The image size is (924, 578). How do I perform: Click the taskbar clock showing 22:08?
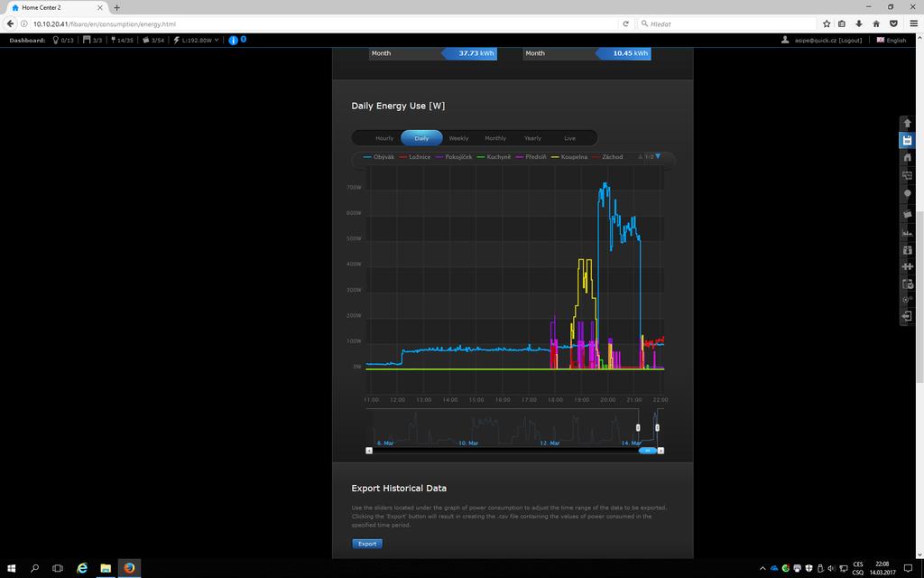882,569
